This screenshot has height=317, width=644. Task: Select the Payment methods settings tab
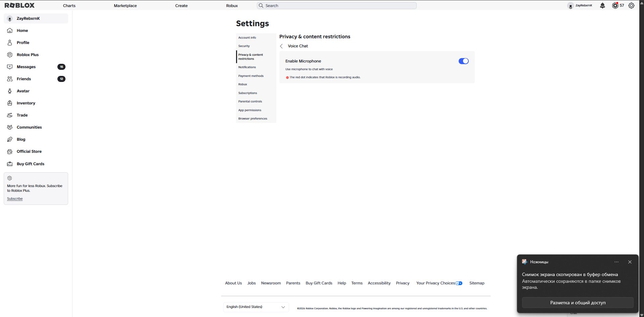click(x=256, y=76)
